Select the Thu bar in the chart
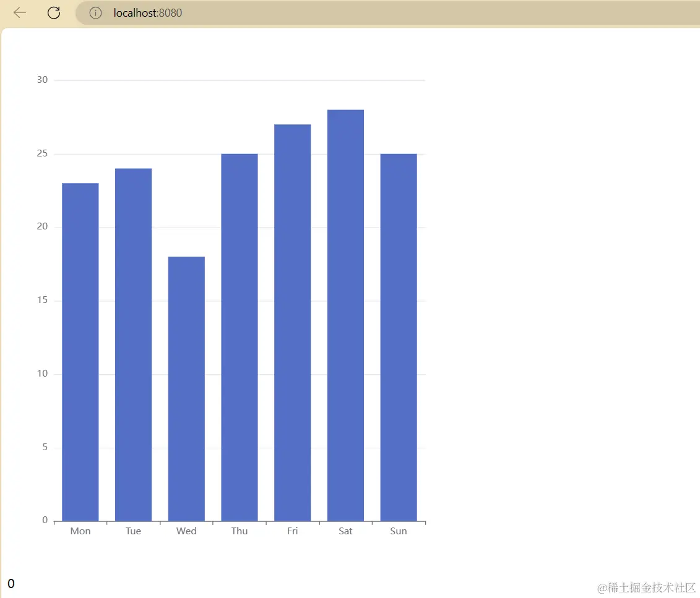 tap(240, 337)
